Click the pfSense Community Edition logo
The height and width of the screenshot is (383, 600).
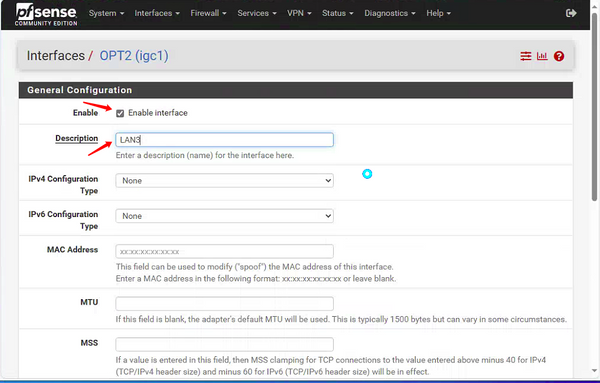coord(46,15)
